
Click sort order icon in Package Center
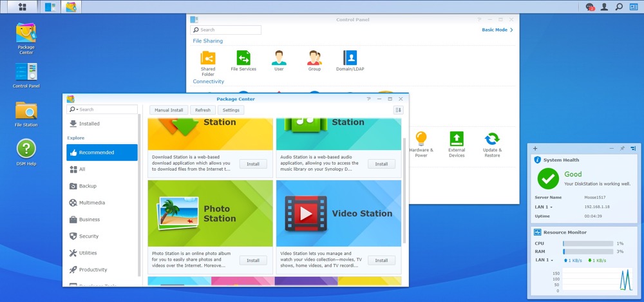pos(398,109)
